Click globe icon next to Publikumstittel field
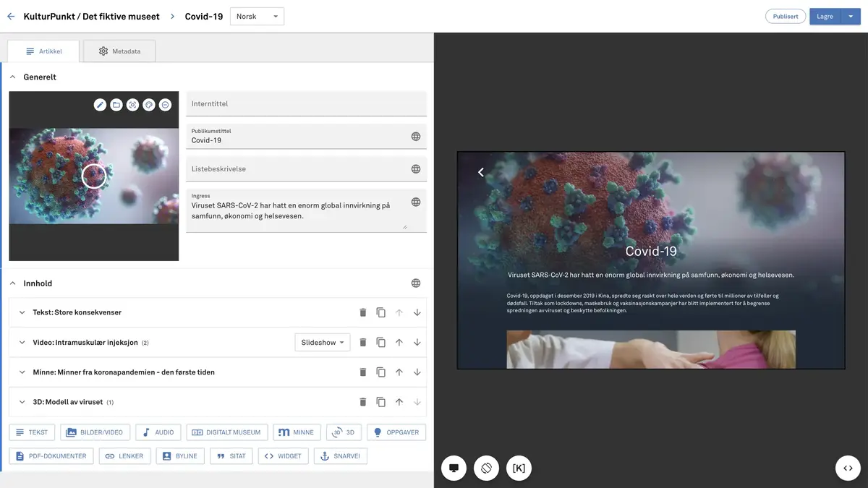The image size is (868, 488). [416, 137]
